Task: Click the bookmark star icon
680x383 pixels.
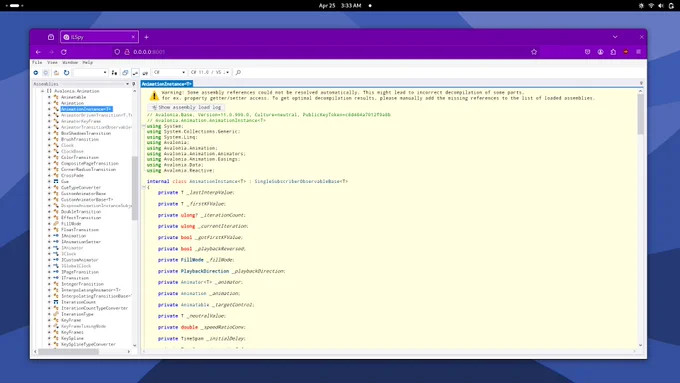Action: 534,52
